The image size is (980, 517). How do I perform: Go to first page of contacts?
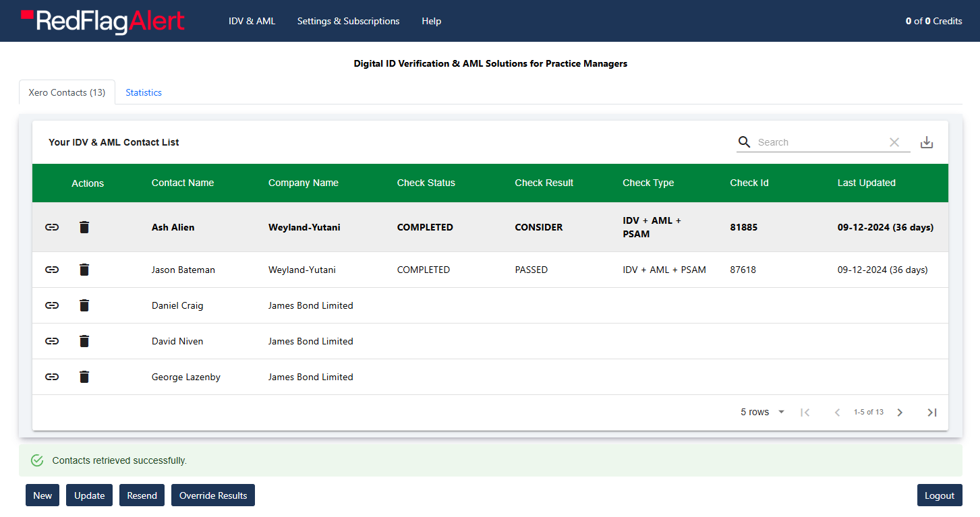click(x=805, y=413)
